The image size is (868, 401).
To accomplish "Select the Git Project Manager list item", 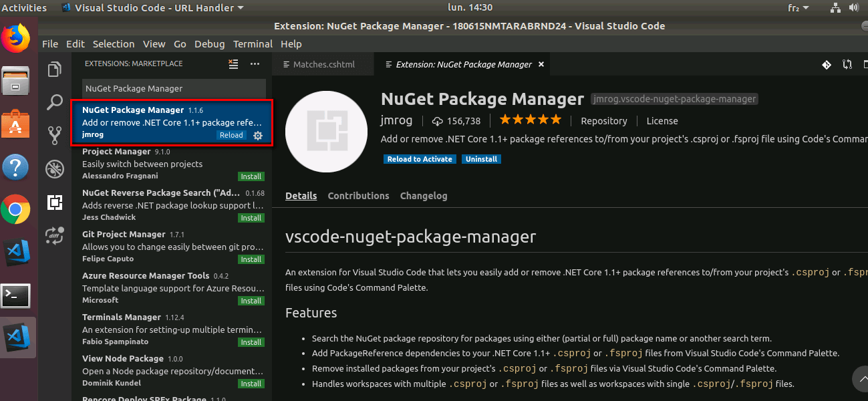I will click(x=172, y=247).
